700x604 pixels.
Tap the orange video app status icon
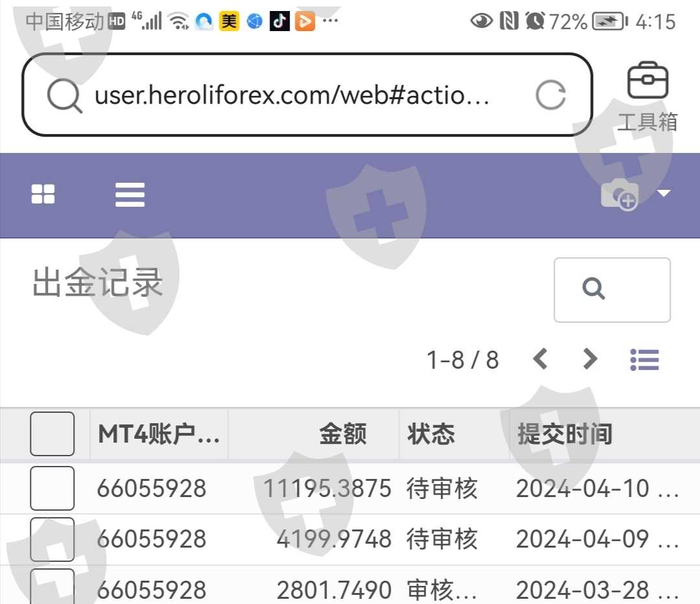tap(305, 21)
